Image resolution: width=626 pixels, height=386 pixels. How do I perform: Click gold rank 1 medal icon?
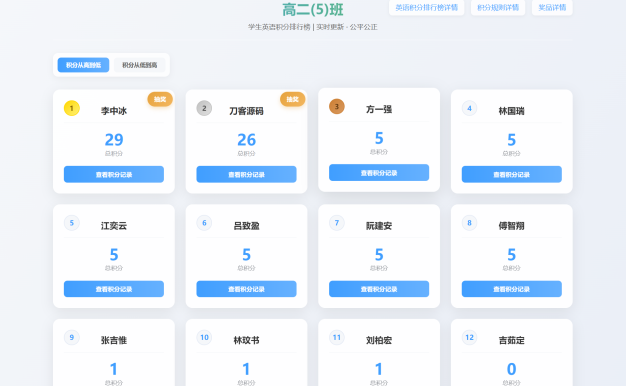click(72, 108)
